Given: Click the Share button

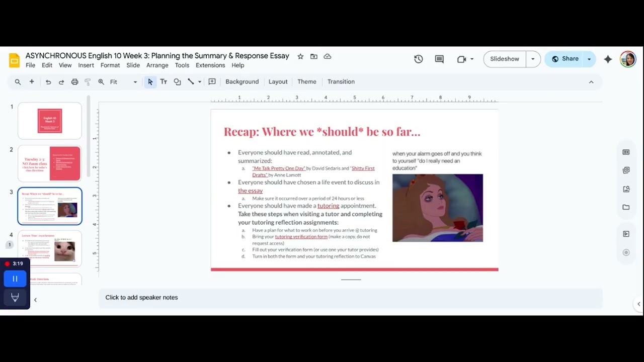Looking at the screenshot, I should click(x=565, y=59).
